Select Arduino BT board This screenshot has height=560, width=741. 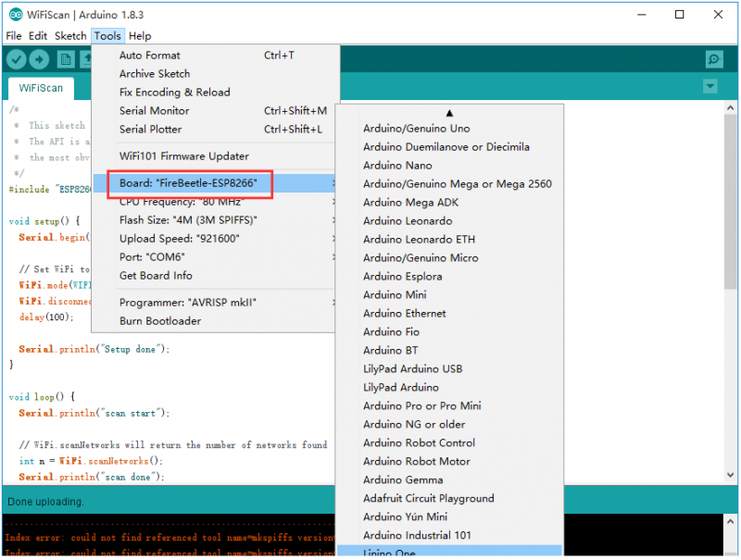(x=449, y=351)
